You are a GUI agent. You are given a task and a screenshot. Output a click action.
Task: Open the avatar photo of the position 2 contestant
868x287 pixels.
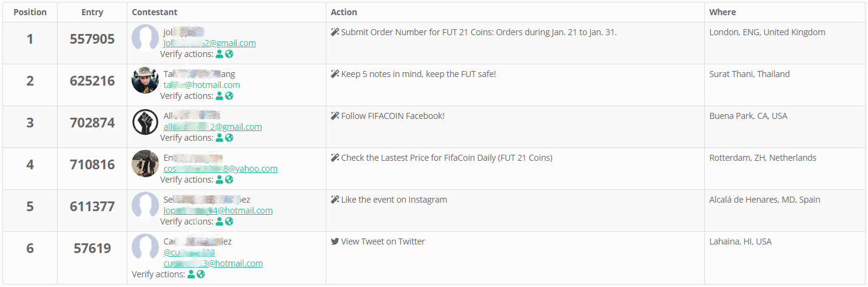[145, 80]
